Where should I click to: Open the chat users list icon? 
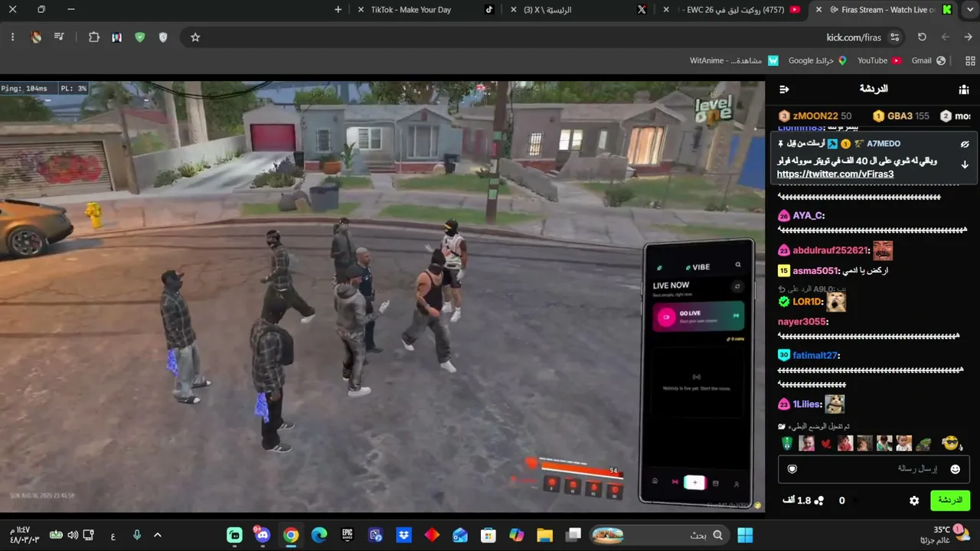click(x=963, y=89)
